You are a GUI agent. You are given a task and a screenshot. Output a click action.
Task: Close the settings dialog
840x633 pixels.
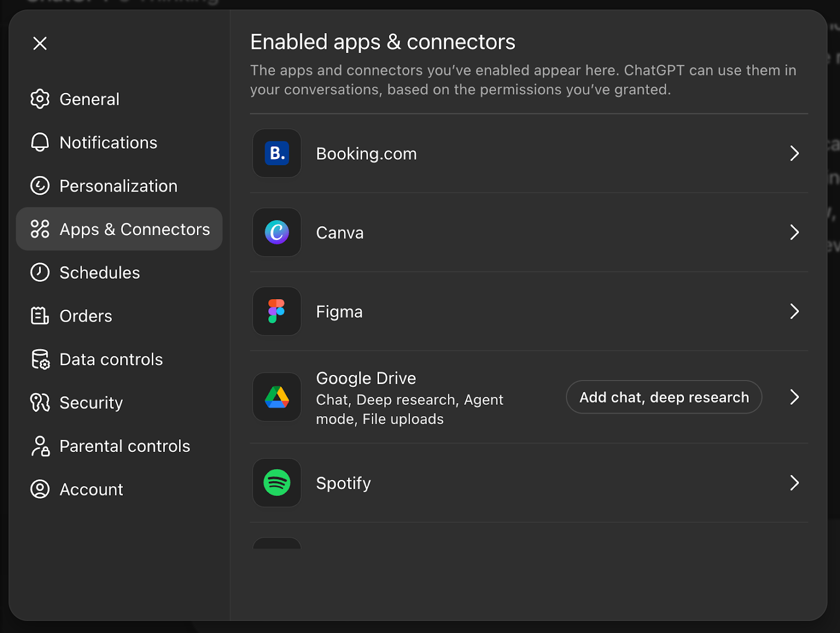tap(40, 43)
